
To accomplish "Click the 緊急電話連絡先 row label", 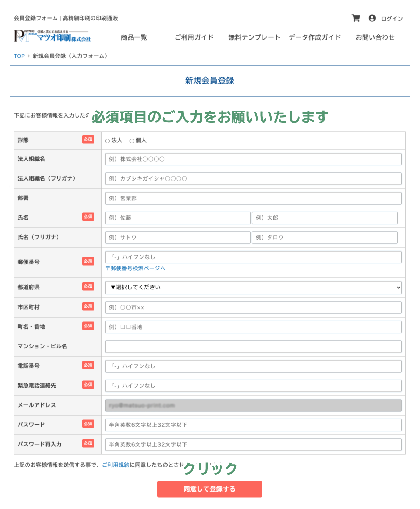I will pos(37,386).
